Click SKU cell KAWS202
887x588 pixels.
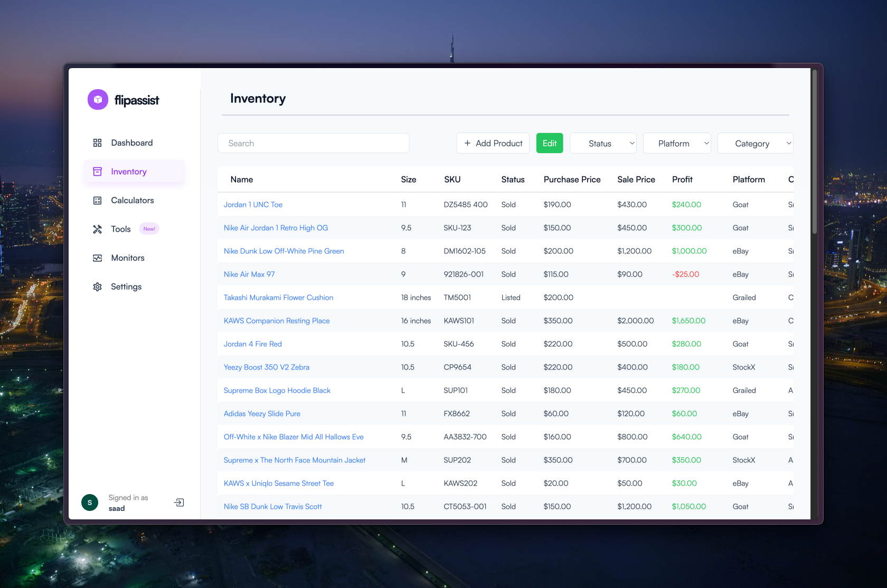[460, 483]
